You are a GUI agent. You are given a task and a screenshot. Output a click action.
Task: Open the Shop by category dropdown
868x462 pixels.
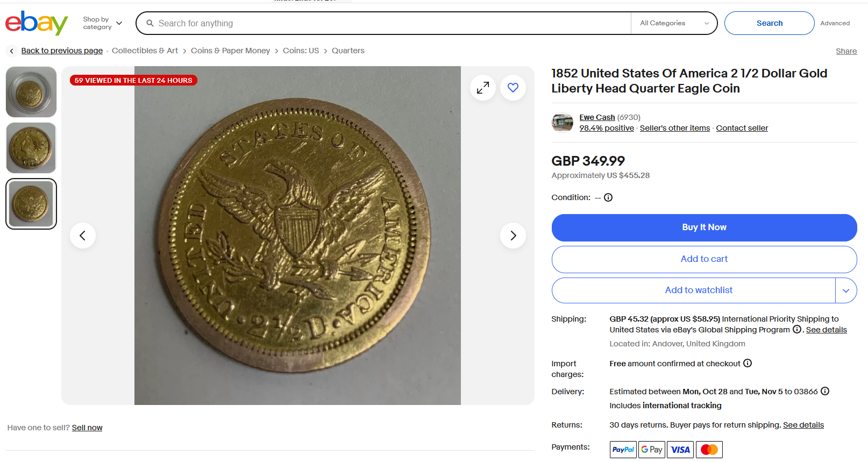click(x=103, y=23)
